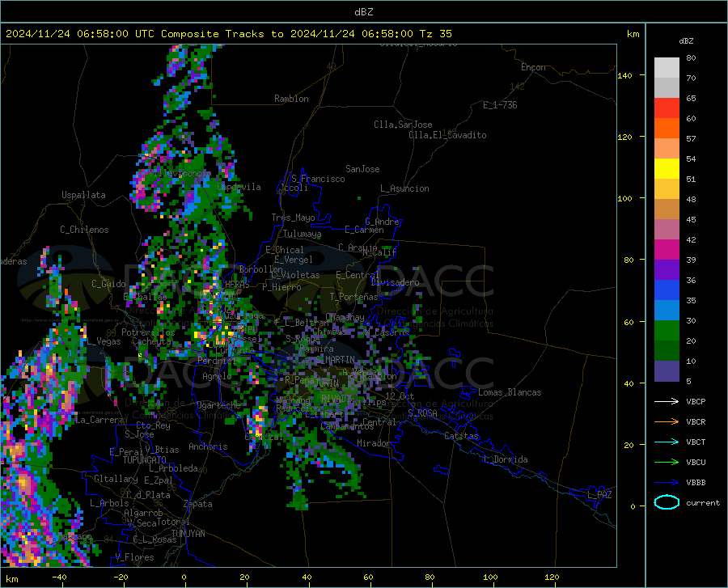
Task: Click the 'Gltallary' map label
Action: [116, 479]
